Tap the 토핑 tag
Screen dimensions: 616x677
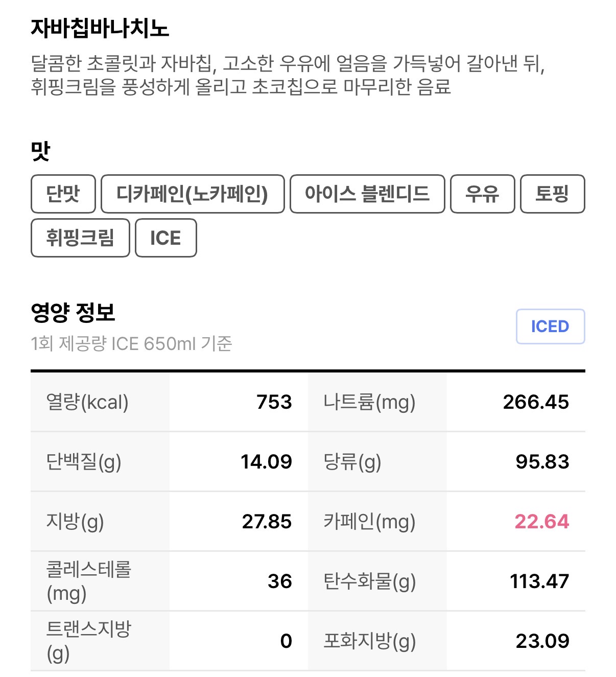552,194
